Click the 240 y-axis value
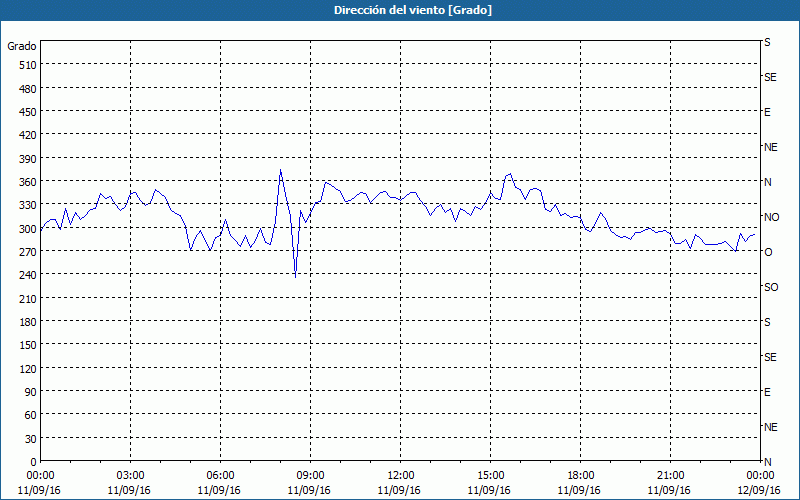The height and width of the screenshot is (500, 800). click(28, 276)
